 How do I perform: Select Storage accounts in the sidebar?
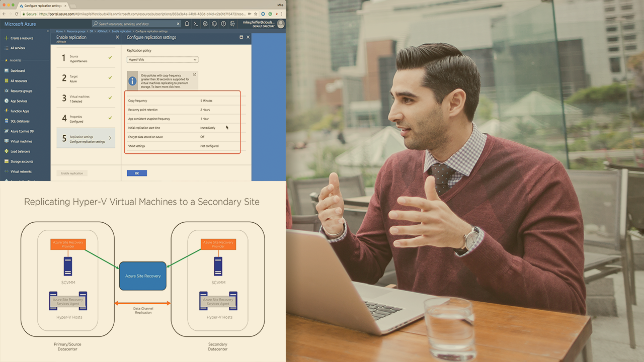(22, 161)
